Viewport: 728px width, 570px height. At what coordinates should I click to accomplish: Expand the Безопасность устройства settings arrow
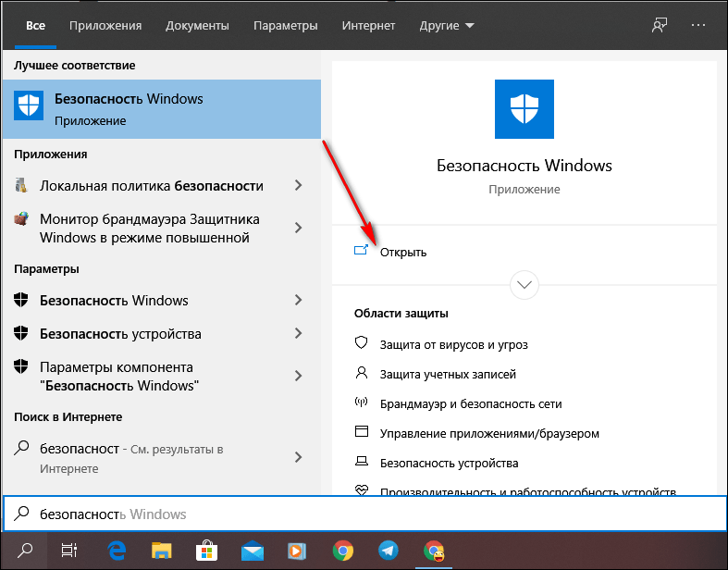coord(299,333)
